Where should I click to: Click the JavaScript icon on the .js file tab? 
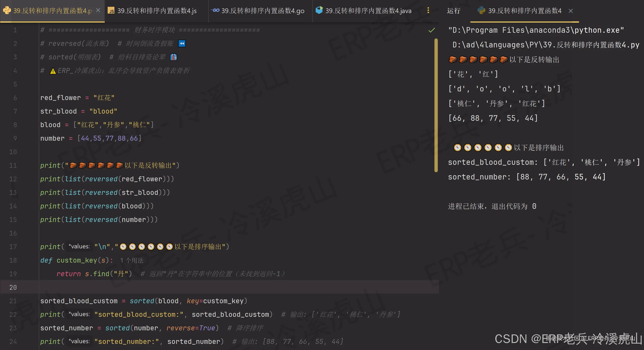tap(111, 10)
